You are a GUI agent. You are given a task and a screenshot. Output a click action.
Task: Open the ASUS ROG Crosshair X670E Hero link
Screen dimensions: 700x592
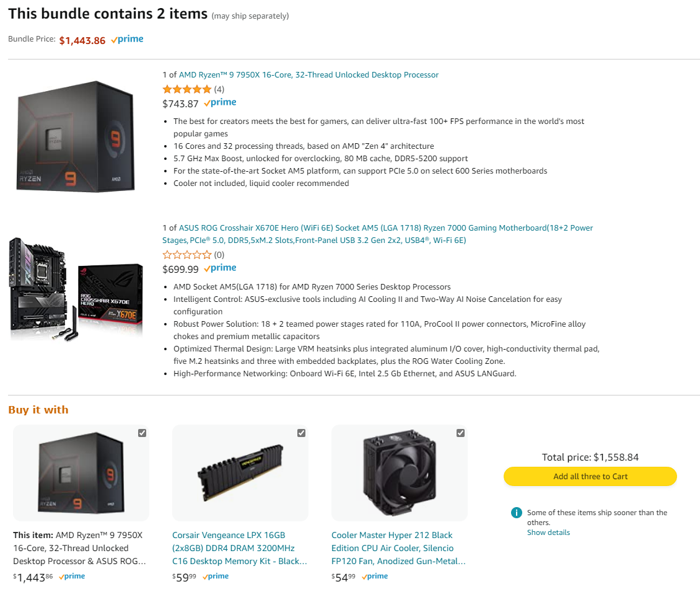377,234
